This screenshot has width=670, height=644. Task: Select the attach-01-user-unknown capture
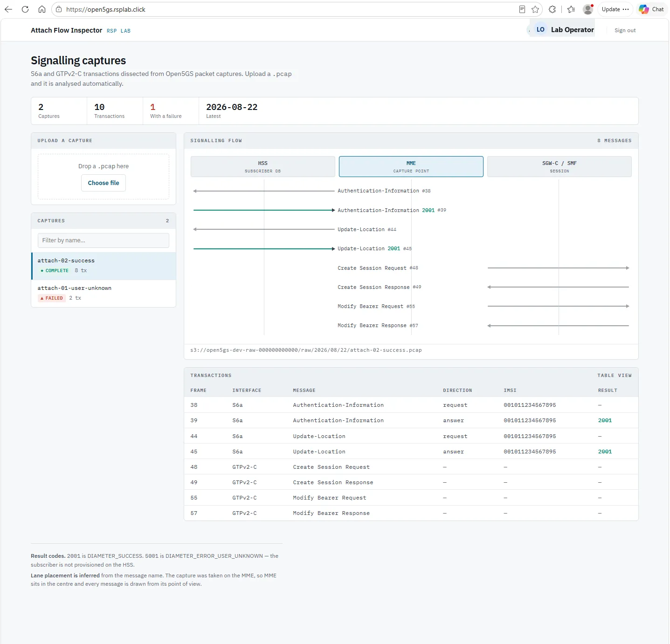104,294
